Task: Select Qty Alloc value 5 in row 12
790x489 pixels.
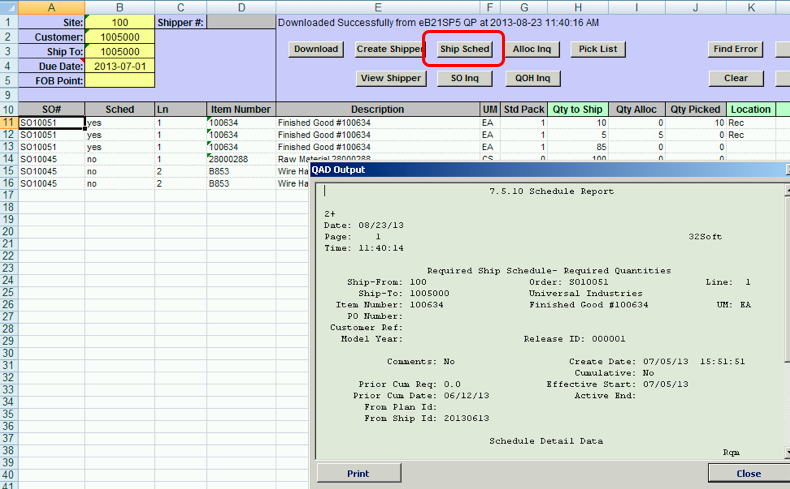Action: [636, 135]
